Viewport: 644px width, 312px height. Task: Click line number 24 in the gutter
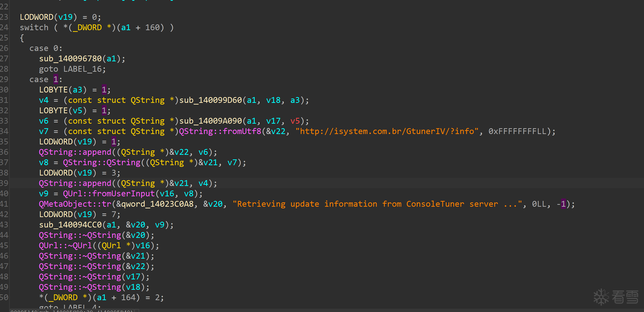pyautogui.click(x=4, y=28)
